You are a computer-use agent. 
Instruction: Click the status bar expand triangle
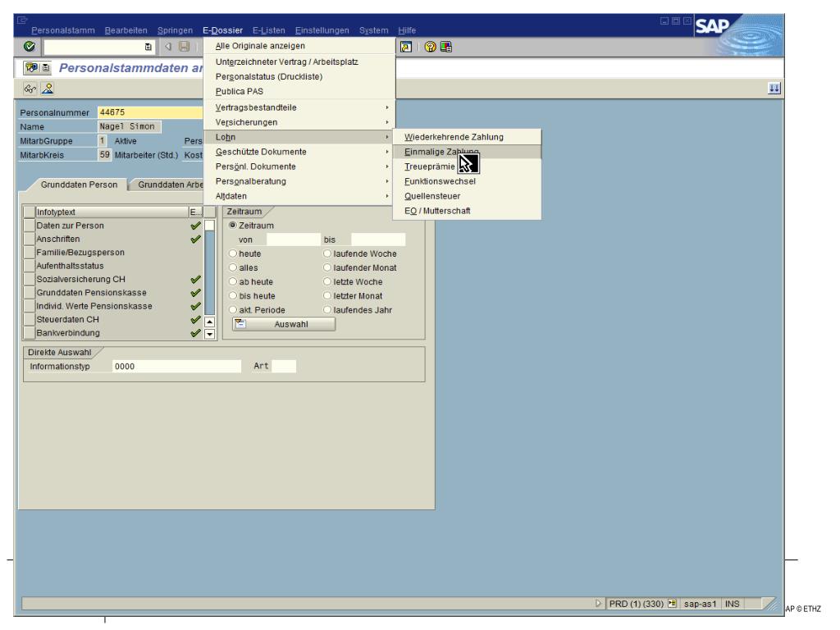598,604
